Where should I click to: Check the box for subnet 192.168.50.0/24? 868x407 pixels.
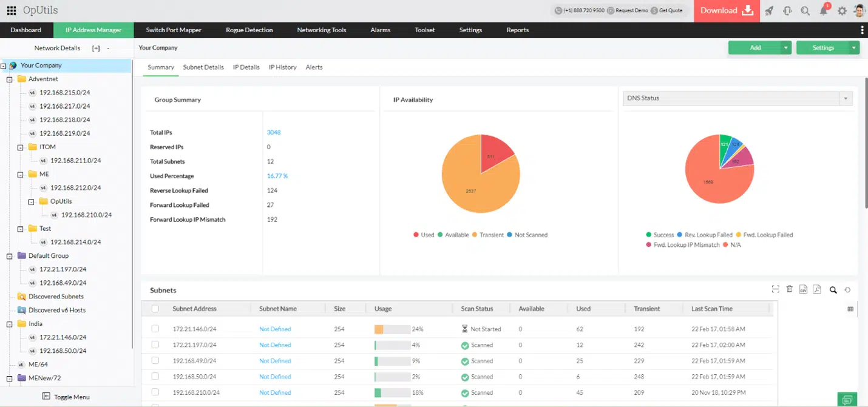155,376
